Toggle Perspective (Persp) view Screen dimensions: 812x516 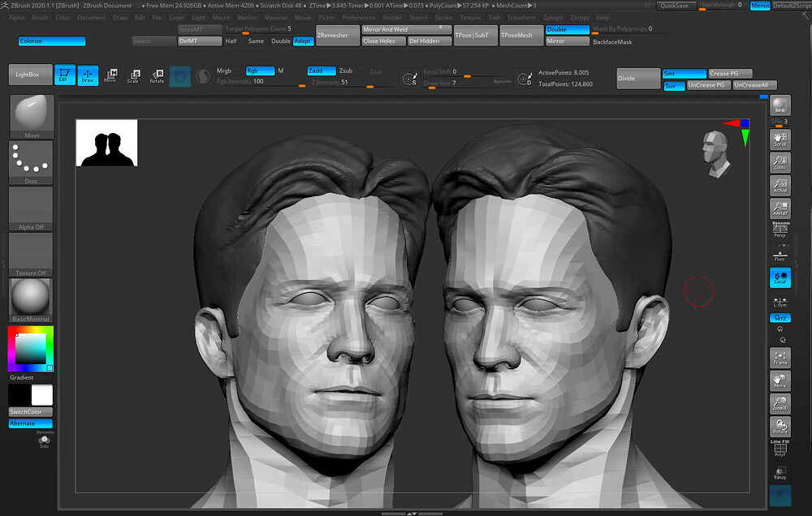[x=780, y=230]
